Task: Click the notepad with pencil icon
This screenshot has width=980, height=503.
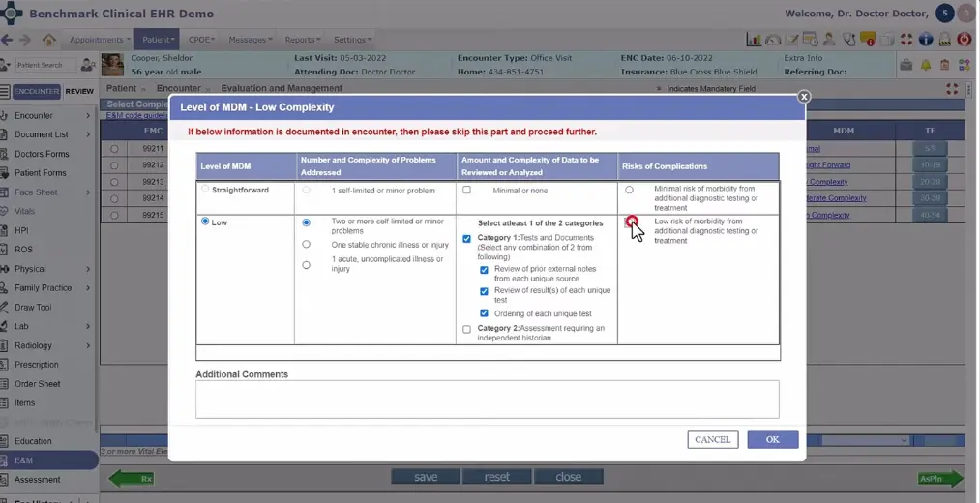Action: click(x=792, y=40)
